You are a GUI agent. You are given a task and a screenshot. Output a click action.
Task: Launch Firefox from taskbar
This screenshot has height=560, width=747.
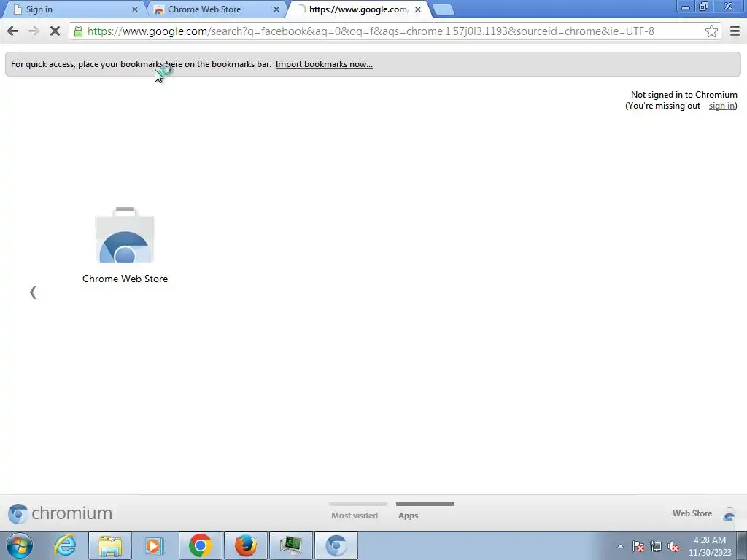(x=245, y=545)
